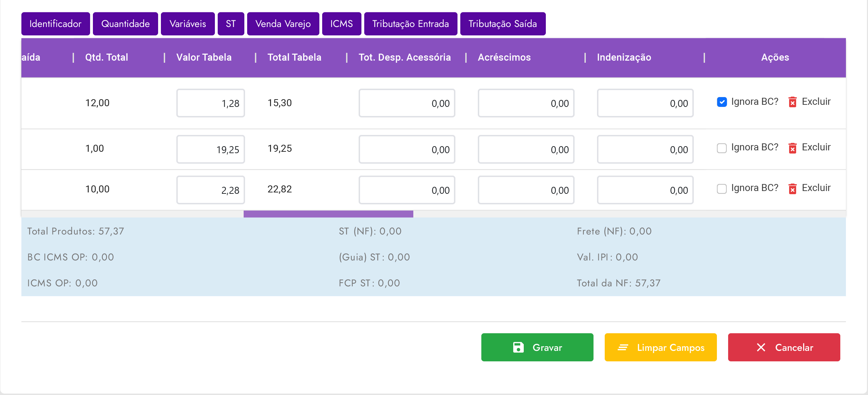Click the floppy disk icon on Gravar
Viewport: 868px width, 395px height.
click(518, 347)
